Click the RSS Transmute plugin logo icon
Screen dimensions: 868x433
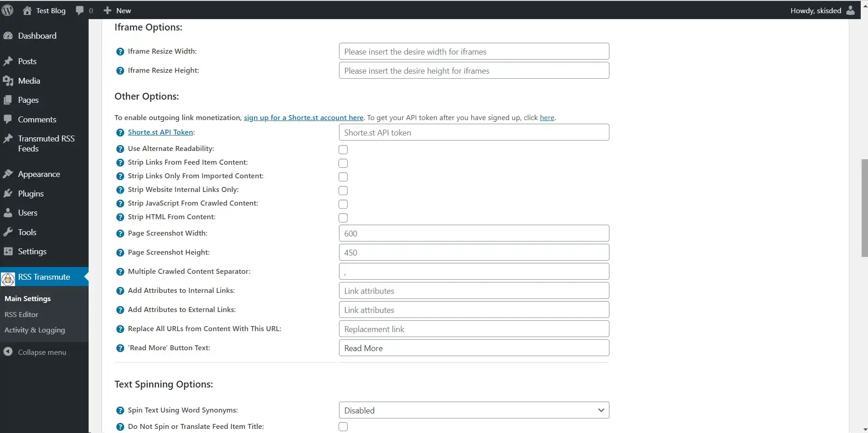coord(8,278)
